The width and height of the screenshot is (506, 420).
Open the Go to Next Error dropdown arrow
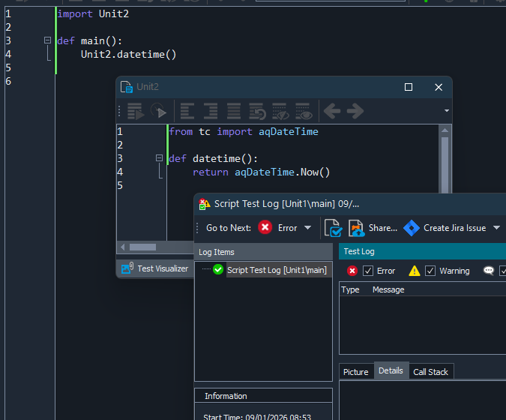(x=307, y=228)
